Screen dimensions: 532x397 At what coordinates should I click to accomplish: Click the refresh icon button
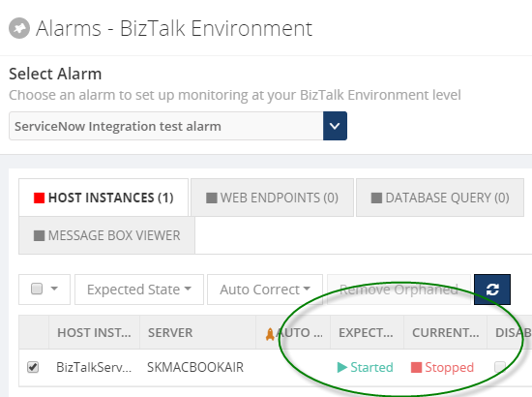(x=492, y=290)
